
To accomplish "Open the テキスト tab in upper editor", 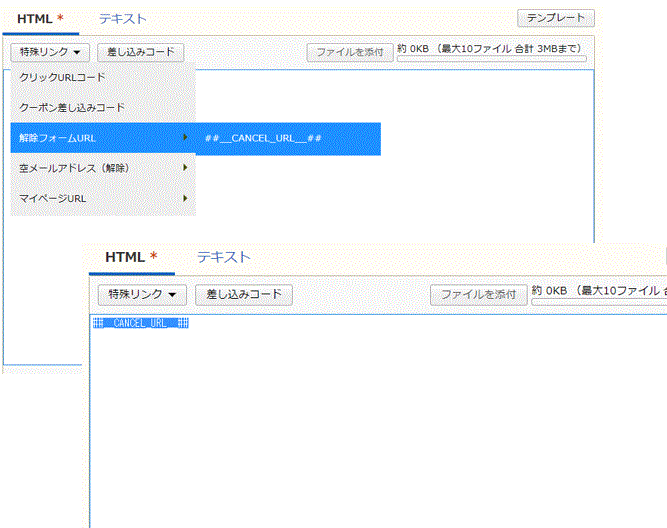I will pyautogui.click(x=123, y=19).
